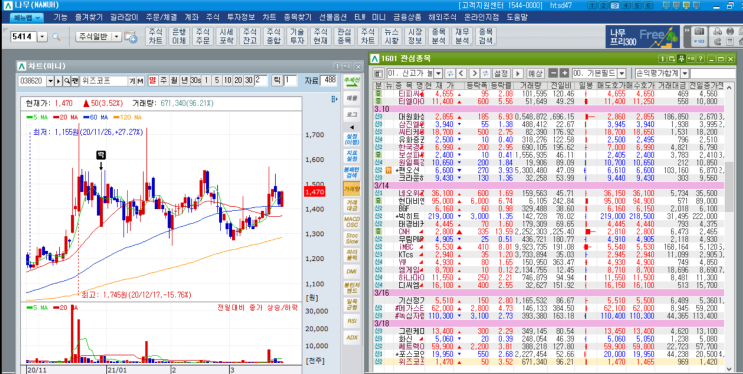The height and width of the screenshot is (374, 743).
Task: Open the 해외주식 menu
Action: point(442,18)
